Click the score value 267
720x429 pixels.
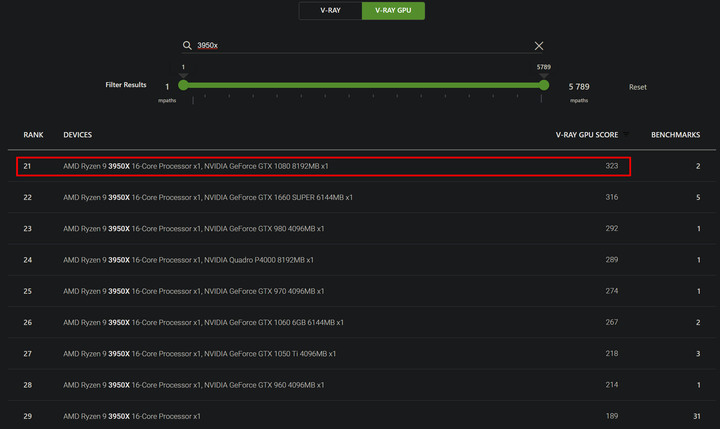click(x=611, y=322)
